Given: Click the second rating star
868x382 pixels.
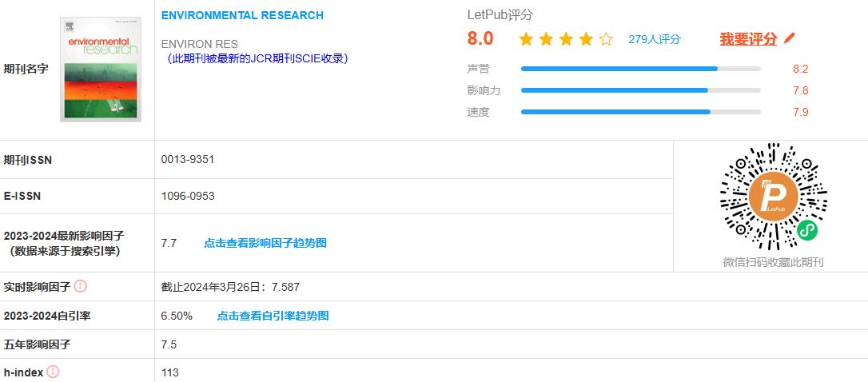Looking at the screenshot, I should tap(546, 39).
